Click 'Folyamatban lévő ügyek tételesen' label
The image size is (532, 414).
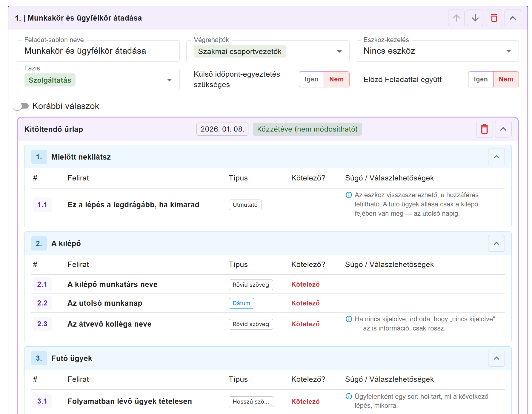(x=130, y=401)
